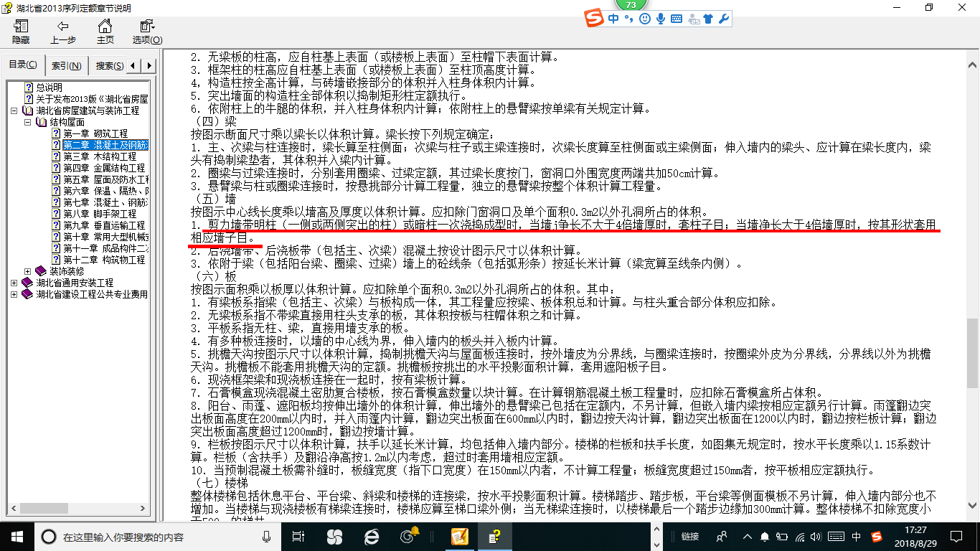Viewport: 980px width, 551px height.
Task: Select 第五章 屋面及防水工程 chapter
Action: pos(105,179)
